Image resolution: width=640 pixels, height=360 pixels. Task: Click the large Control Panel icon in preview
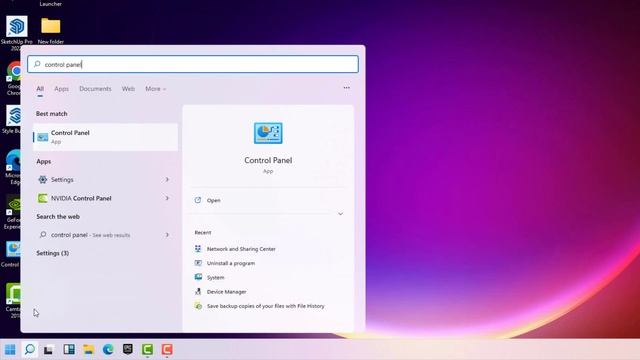point(268,133)
